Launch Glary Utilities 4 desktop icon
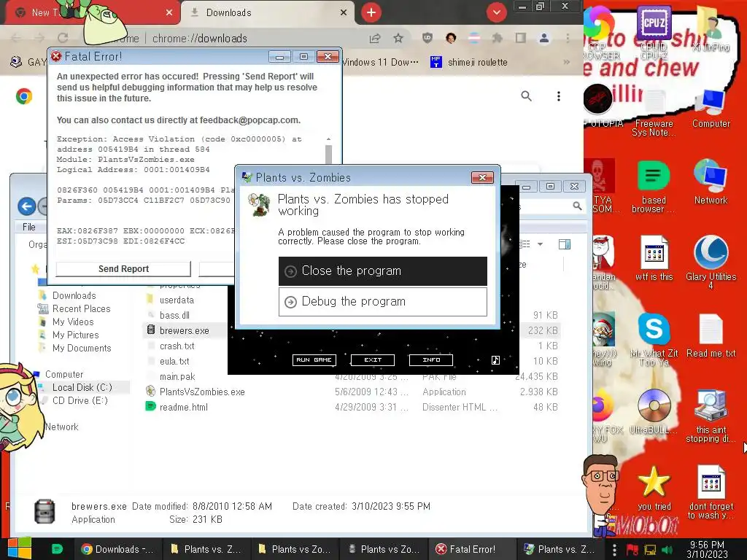Screen dimensions: 747x560 click(x=711, y=262)
